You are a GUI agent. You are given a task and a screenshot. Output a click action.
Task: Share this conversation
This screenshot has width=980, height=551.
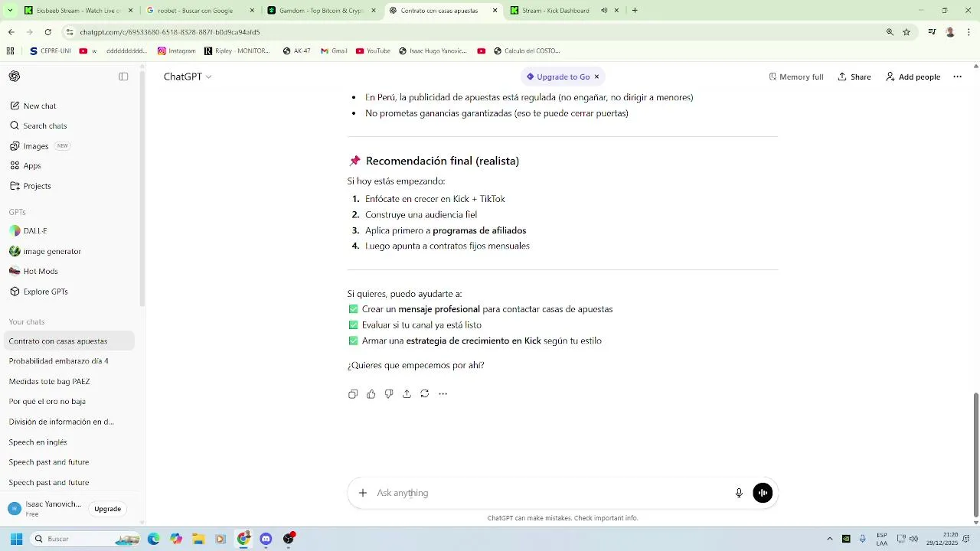(854, 77)
